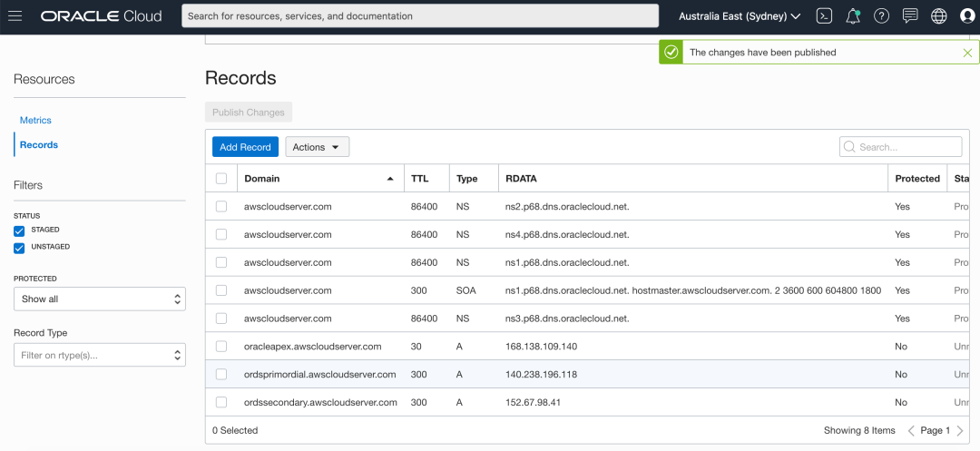Select the oracleapex.awscloudserver.com record checkbox
The image size is (980, 451).
(x=221, y=347)
